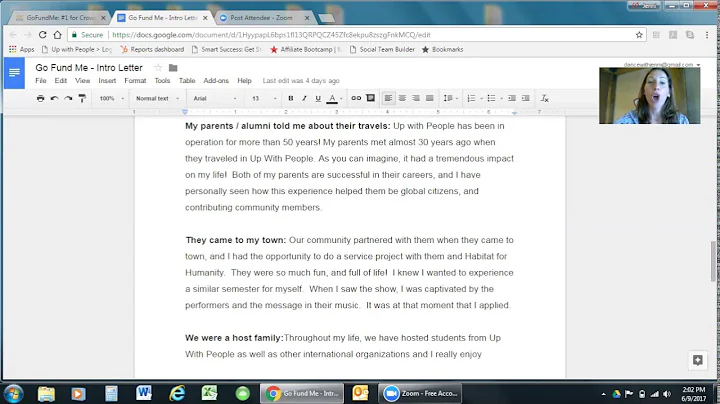Open the View menu
Viewport: 720px width, 404px height.
[x=83, y=81]
